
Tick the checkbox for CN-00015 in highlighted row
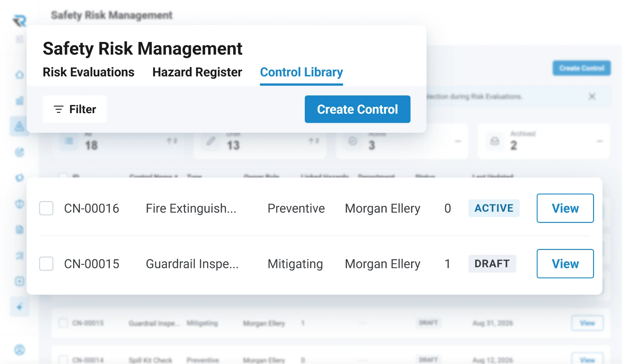pos(46,264)
